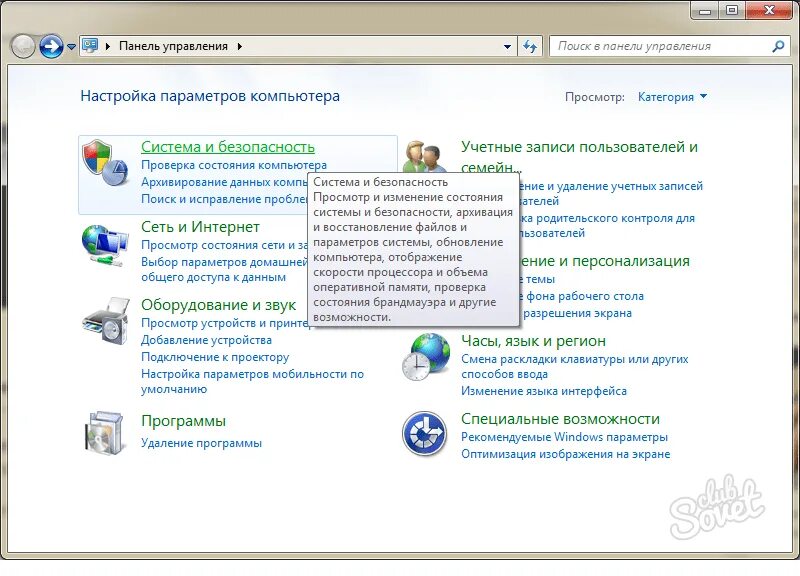The width and height of the screenshot is (800, 576).
Task: Close the Control Panel window
Action: [x=769, y=11]
